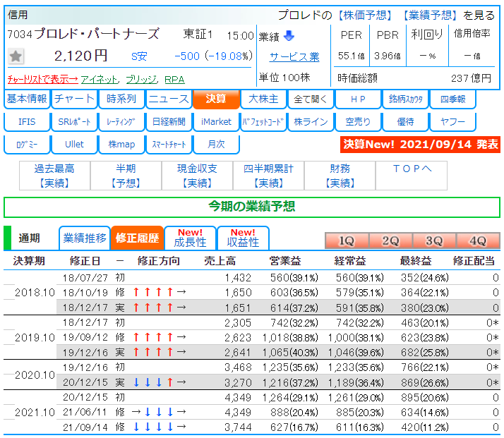504x438 pixels.
Task: Open the RPA theme link
Action: tap(174, 79)
